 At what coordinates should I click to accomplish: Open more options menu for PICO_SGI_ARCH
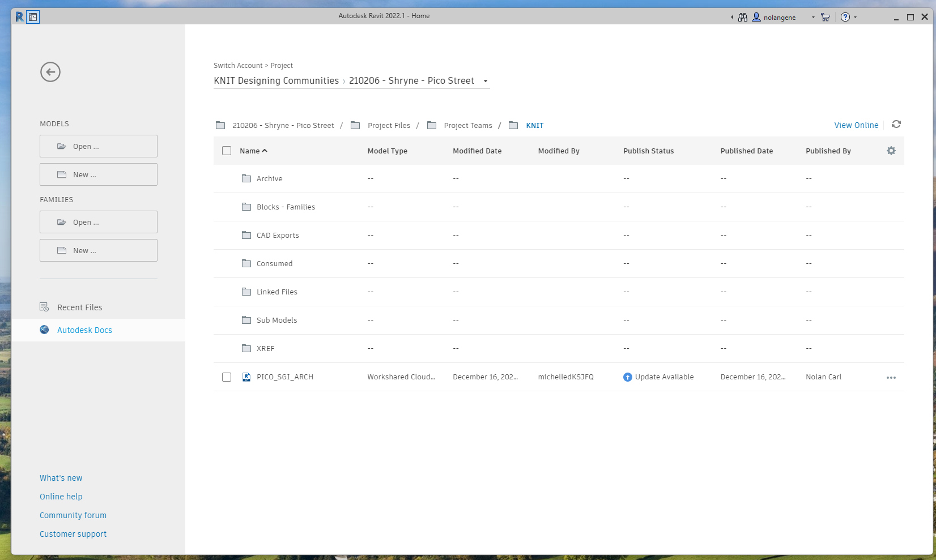pyautogui.click(x=891, y=377)
